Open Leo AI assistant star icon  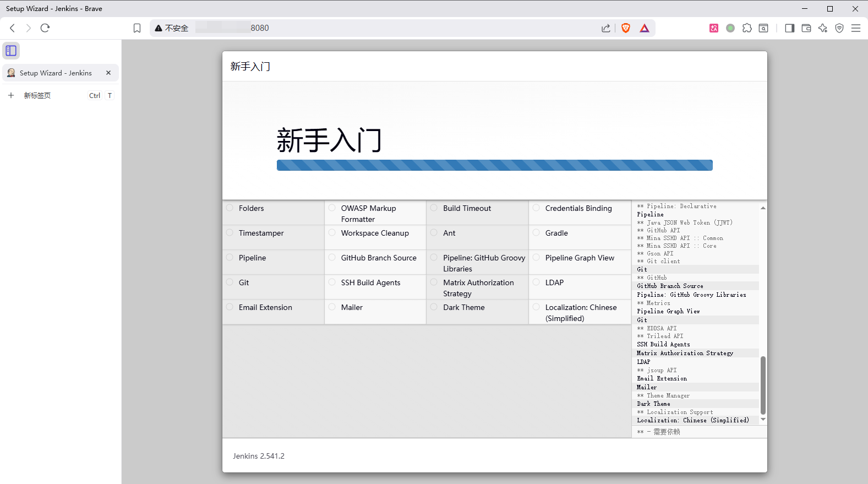coord(823,28)
